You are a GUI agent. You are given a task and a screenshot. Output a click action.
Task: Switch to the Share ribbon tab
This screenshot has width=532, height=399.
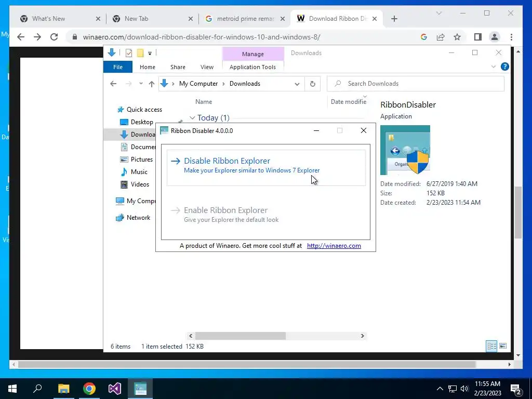click(x=178, y=67)
